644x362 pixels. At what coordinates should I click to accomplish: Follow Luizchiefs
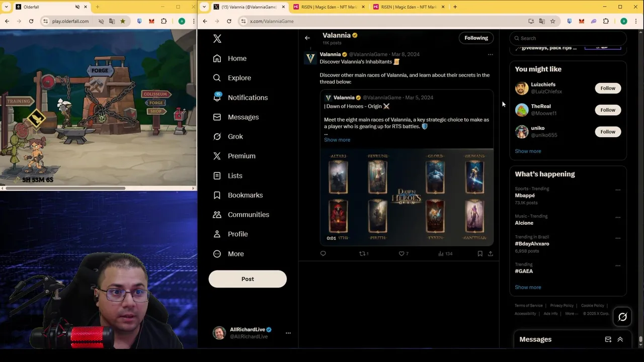pyautogui.click(x=608, y=88)
